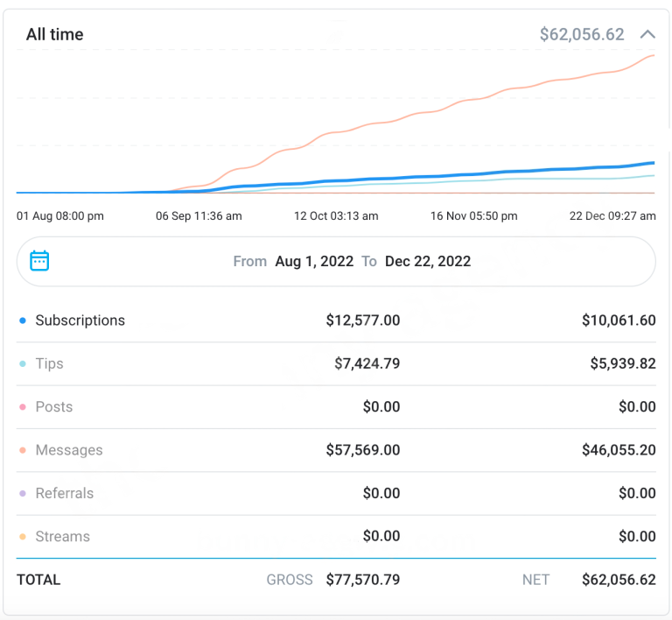Toggle the Tips series label
Image resolution: width=672 pixels, height=620 pixels.
click(x=49, y=363)
